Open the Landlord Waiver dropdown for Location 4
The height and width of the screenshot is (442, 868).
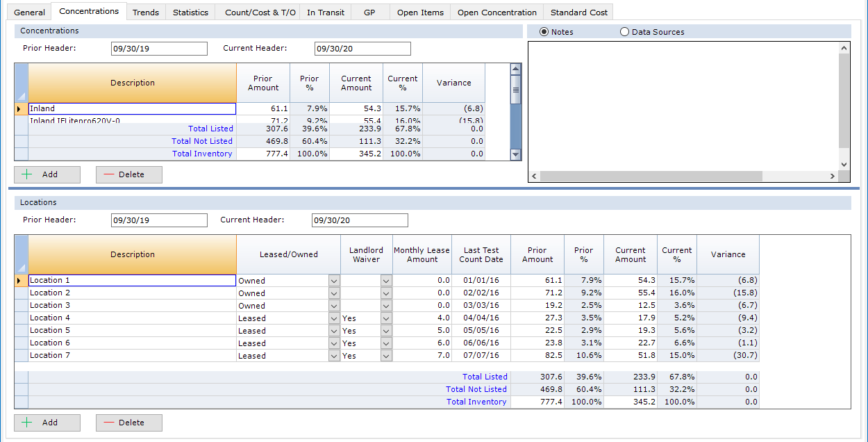[386, 318]
